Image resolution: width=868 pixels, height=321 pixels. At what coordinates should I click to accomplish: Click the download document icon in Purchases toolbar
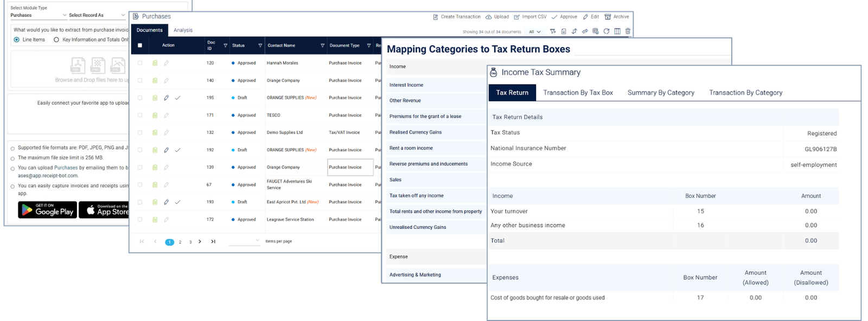(x=564, y=31)
